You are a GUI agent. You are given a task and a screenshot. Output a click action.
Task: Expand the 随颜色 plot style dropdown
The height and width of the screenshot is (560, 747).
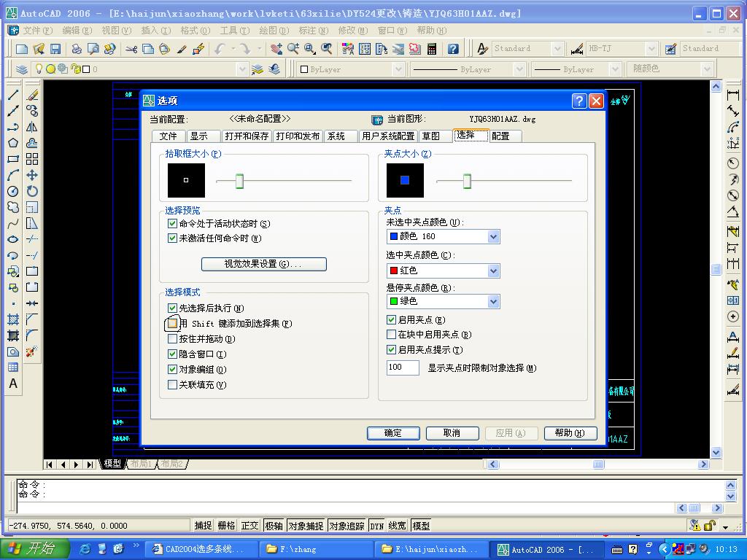click(707, 69)
